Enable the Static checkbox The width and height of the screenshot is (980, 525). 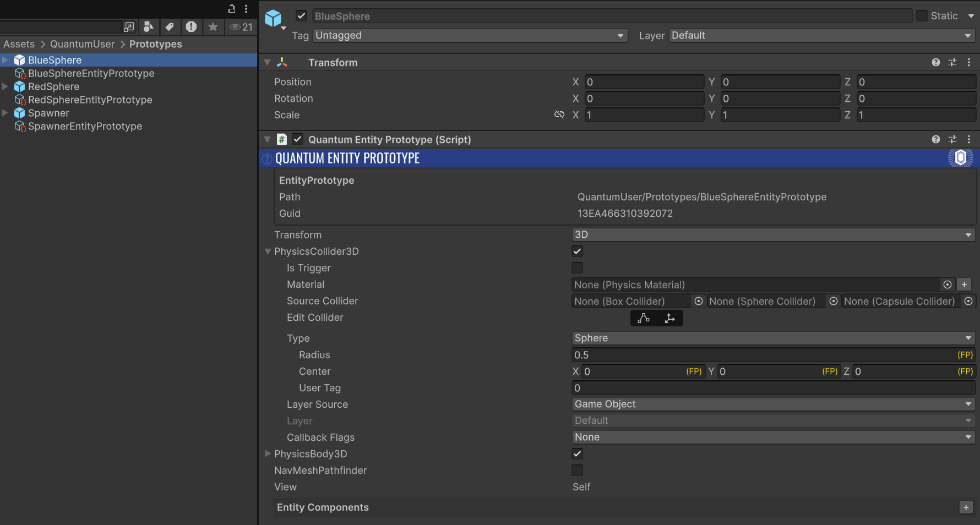click(922, 16)
